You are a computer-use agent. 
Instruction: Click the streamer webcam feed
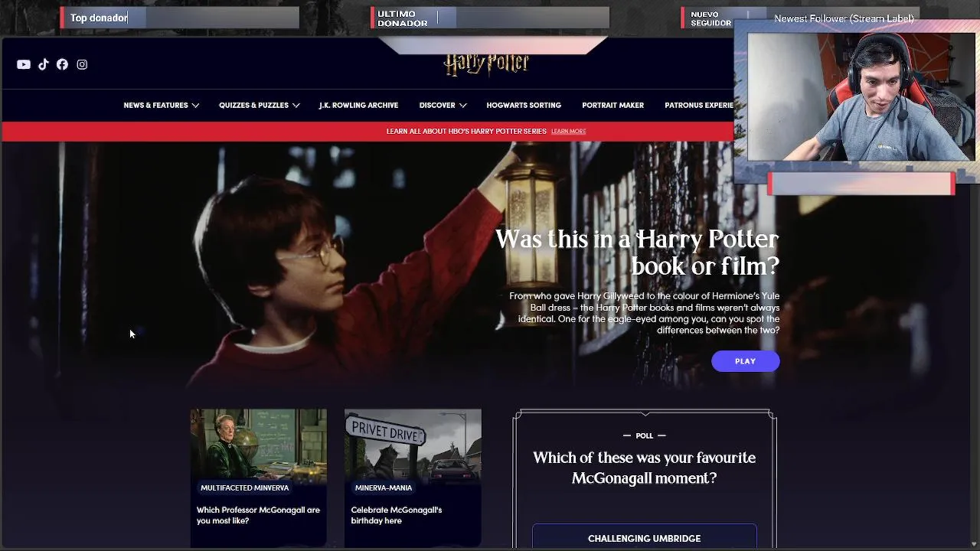(x=861, y=96)
